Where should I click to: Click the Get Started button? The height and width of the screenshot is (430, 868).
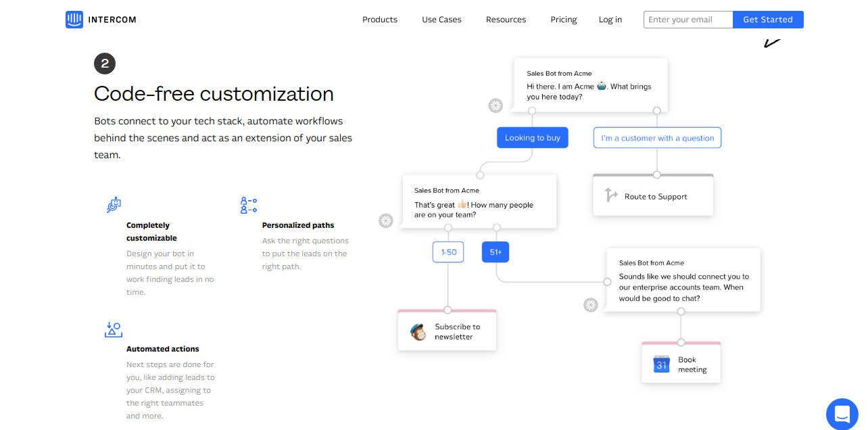[x=768, y=20]
